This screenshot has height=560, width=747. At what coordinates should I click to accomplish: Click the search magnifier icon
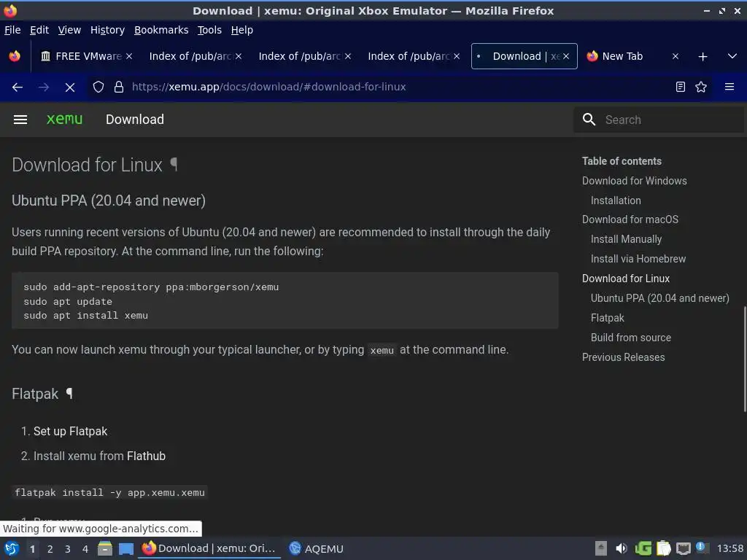pyautogui.click(x=589, y=120)
